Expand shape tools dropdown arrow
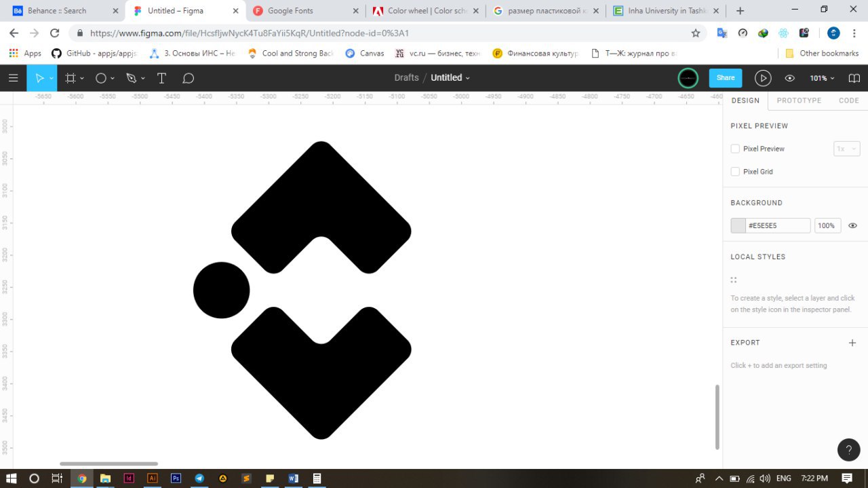Viewport: 868px width, 488px height. [x=113, y=79]
